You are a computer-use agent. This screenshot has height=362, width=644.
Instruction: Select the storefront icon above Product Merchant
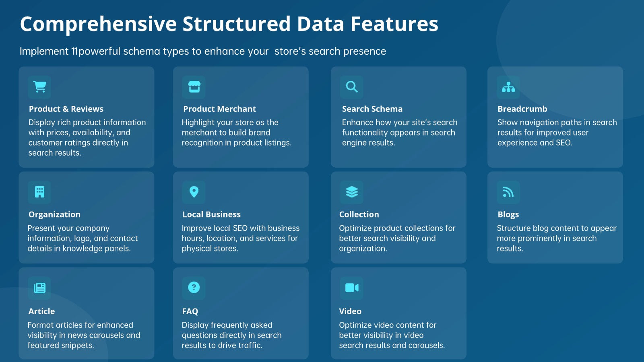pos(194,87)
